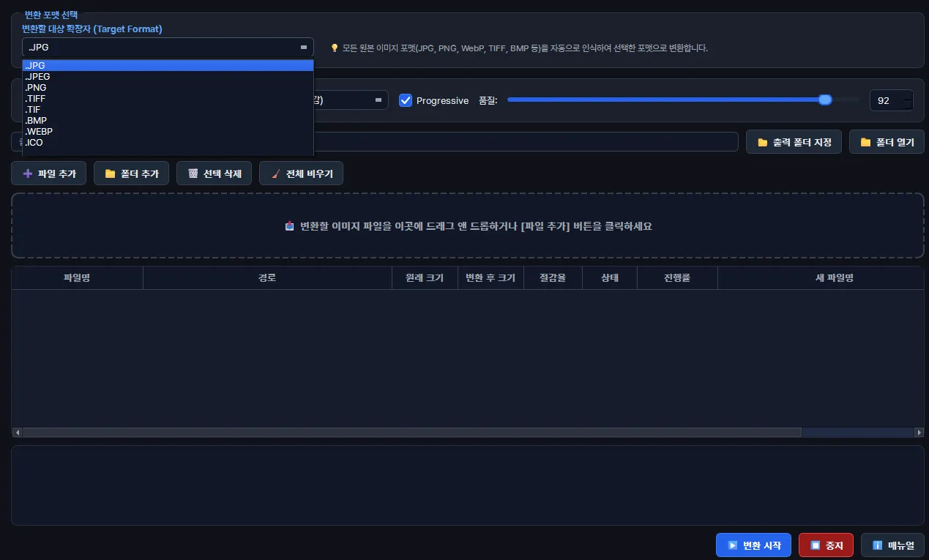Pick the .WEBP format option
The width and height of the screenshot is (929, 560).
[x=168, y=131]
